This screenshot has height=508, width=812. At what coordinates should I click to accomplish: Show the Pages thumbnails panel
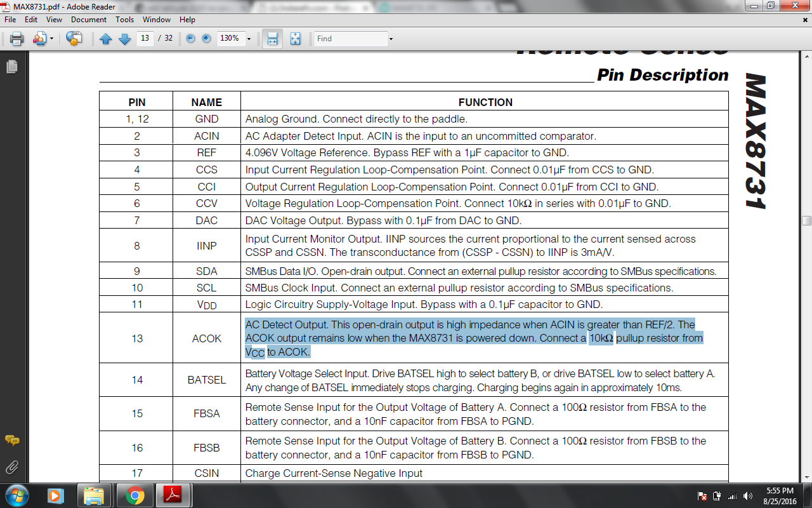coord(11,66)
